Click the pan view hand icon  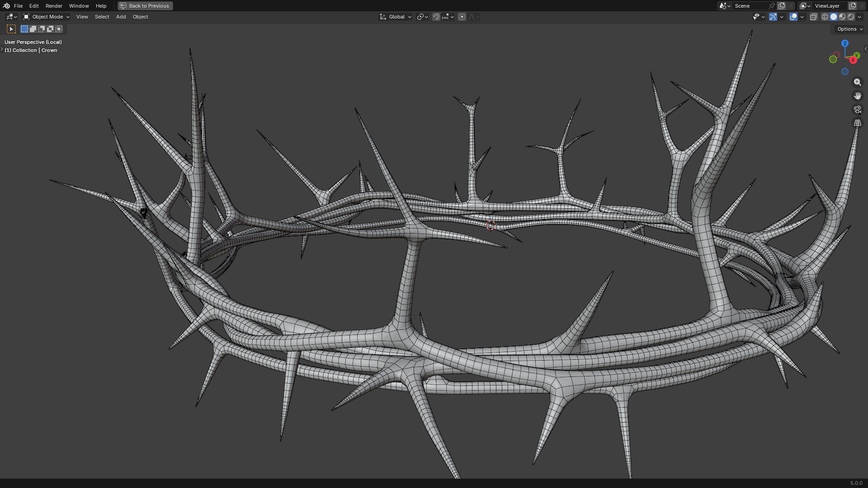pos(858,96)
